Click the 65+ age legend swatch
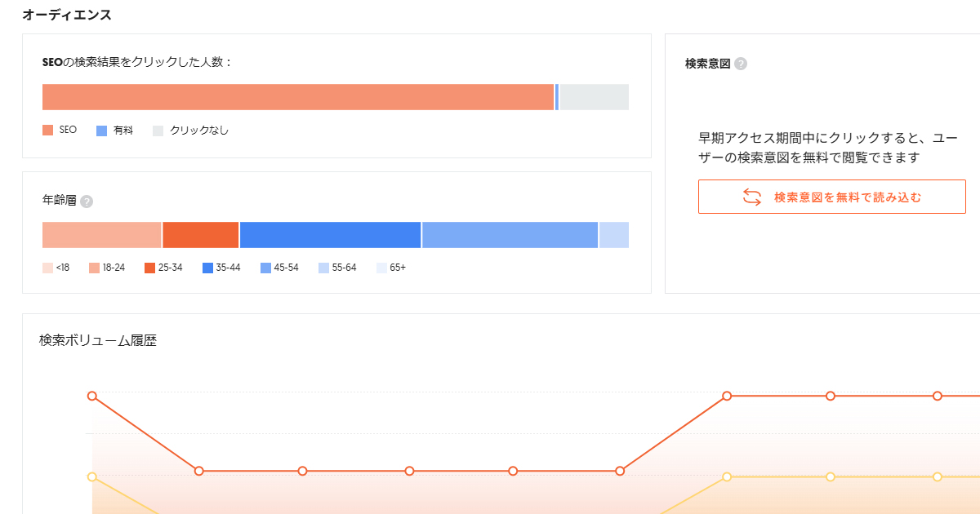The image size is (980, 514). (381, 268)
